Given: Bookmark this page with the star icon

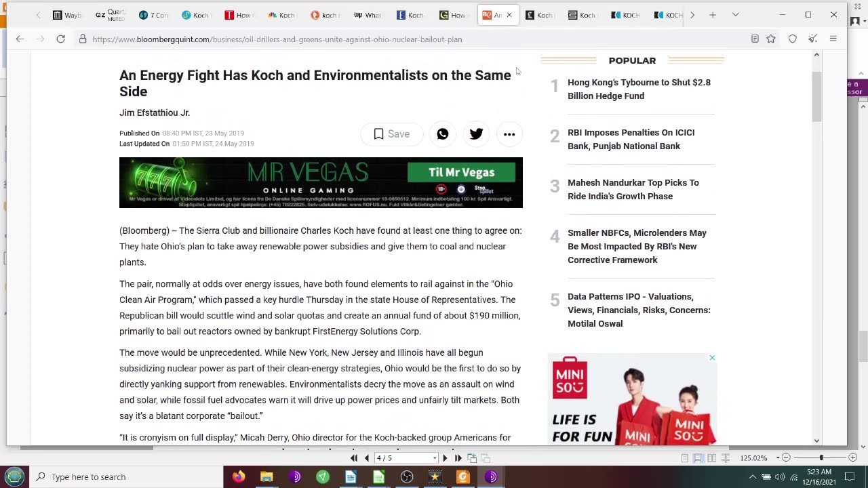Looking at the screenshot, I should pyautogui.click(x=771, y=39).
